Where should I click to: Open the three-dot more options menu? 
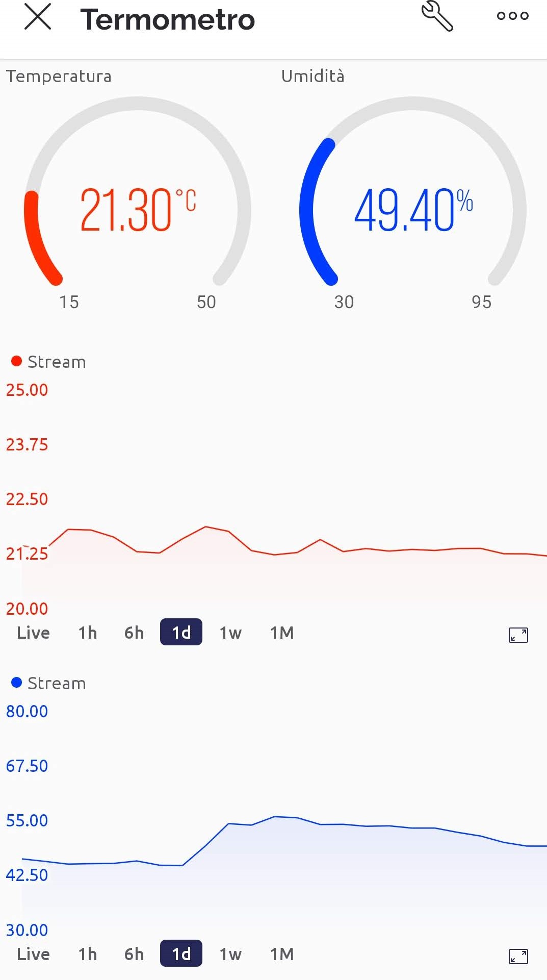[x=512, y=16]
